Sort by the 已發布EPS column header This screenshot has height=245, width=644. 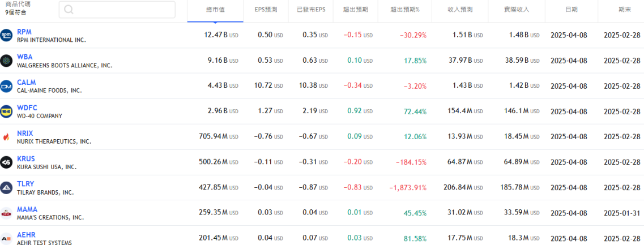(x=311, y=10)
